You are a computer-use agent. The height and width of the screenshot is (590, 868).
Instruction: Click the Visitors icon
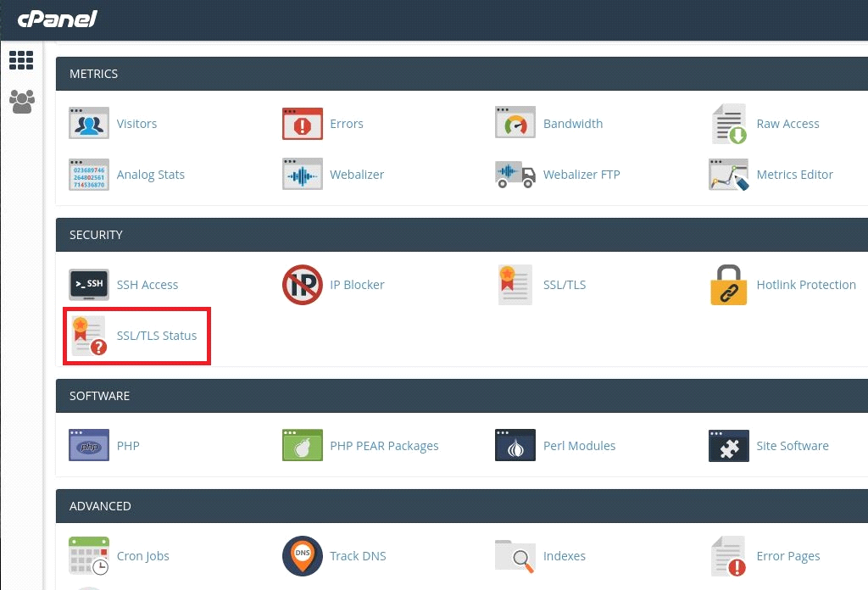pyautogui.click(x=88, y=123)
